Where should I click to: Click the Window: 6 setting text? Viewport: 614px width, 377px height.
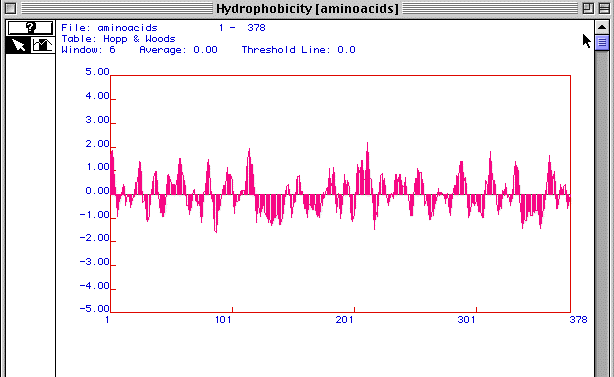(88, 50)
